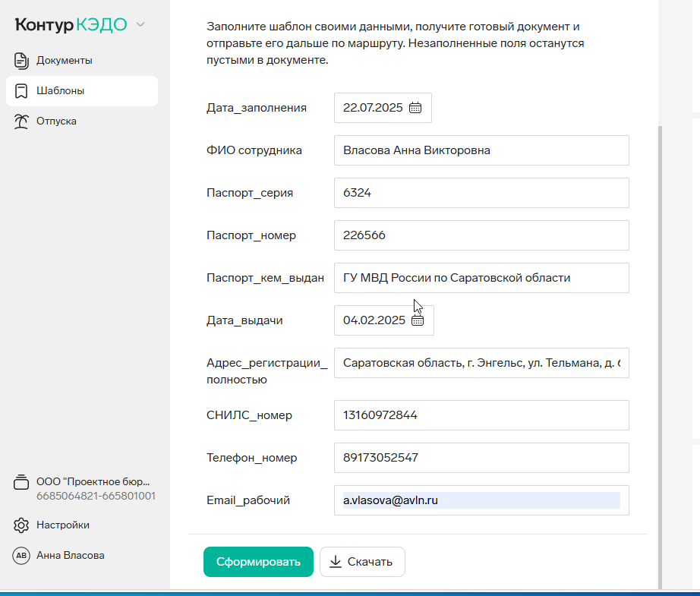The image size is (700, 596).
Task: Click the Дата_заполнения label
Action: (x=257, y=108)
